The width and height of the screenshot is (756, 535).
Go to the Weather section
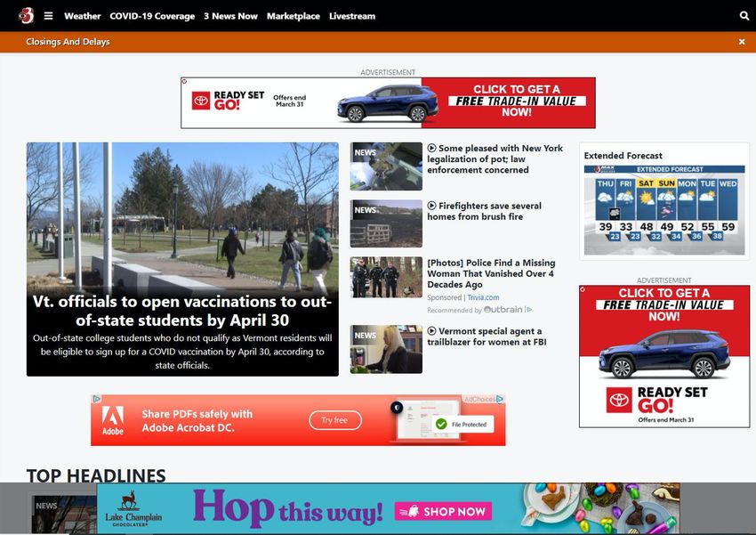pos(83,16)
